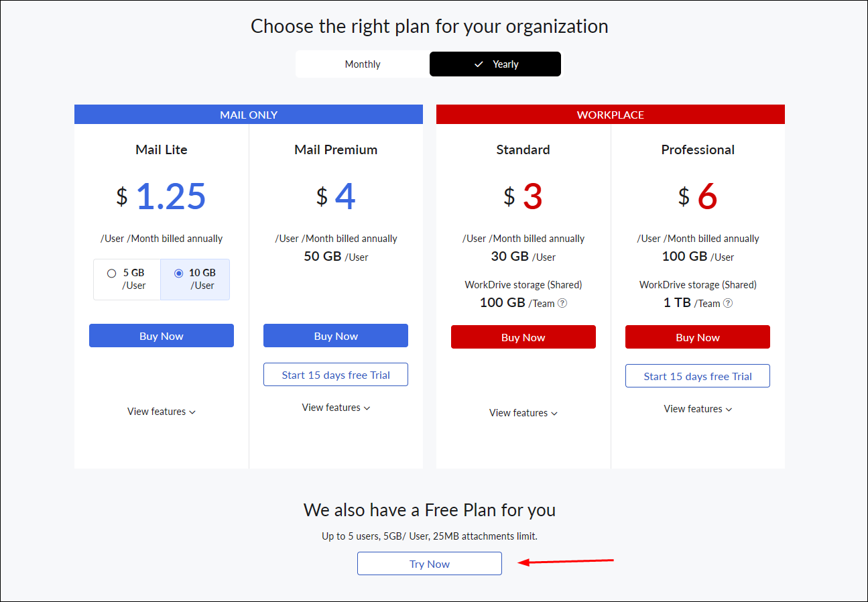Buy the Mail Lite plan
Image resolution: width=868 pixels, height=602 pixels.
162,336
